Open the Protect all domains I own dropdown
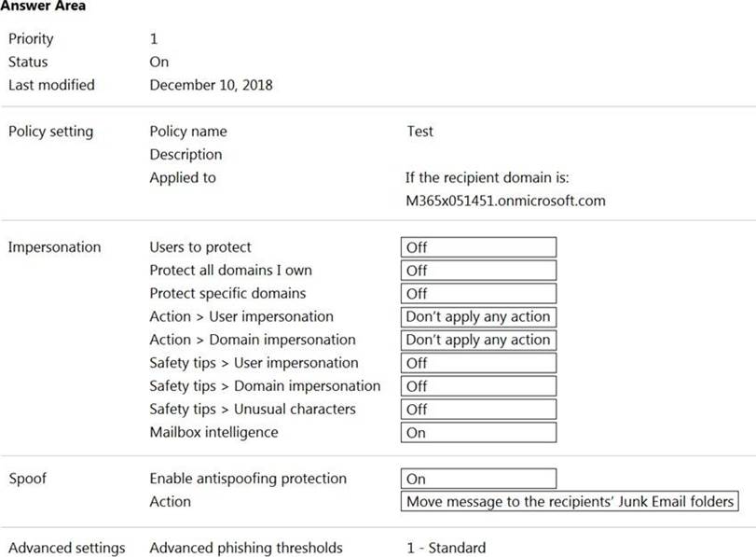This screenshot has width=756, height=557. (x=478, y=271)
